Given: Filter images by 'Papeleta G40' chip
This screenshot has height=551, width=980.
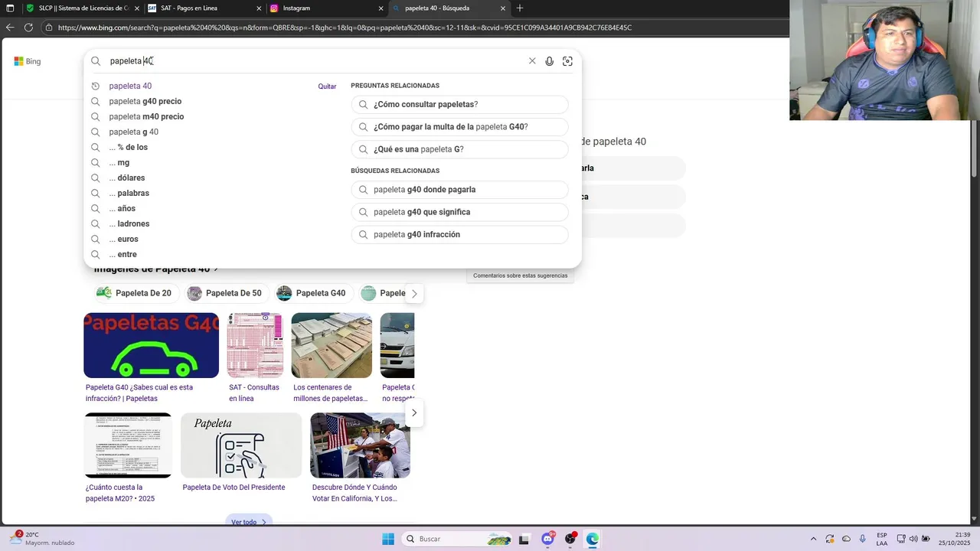Looking at the screenshot, I should (314, 293).
